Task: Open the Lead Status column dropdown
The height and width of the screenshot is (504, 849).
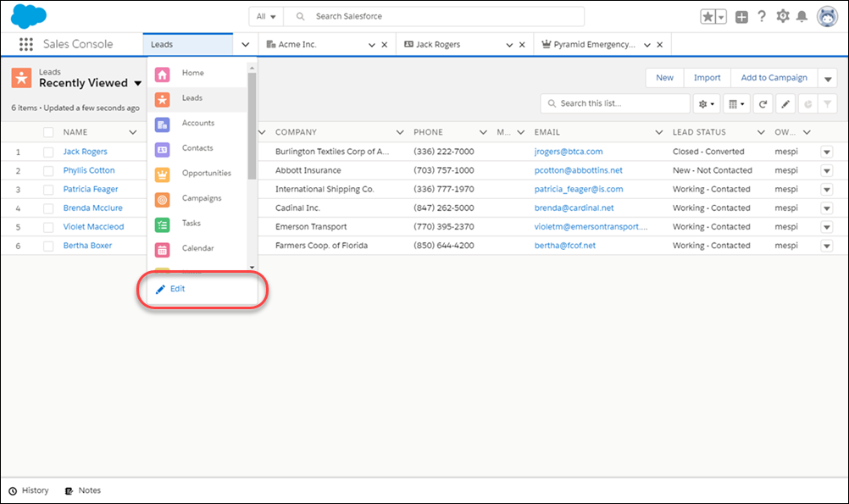Action: [761, 132]
